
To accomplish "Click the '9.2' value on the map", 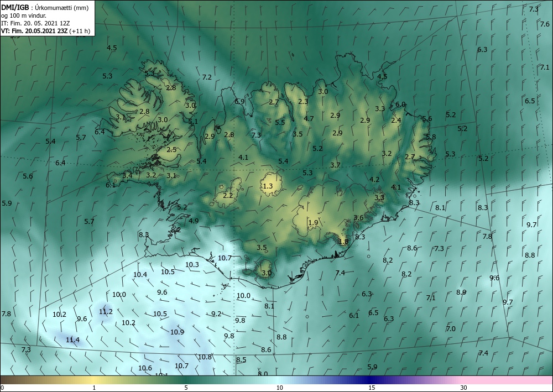I will (216, 313).
